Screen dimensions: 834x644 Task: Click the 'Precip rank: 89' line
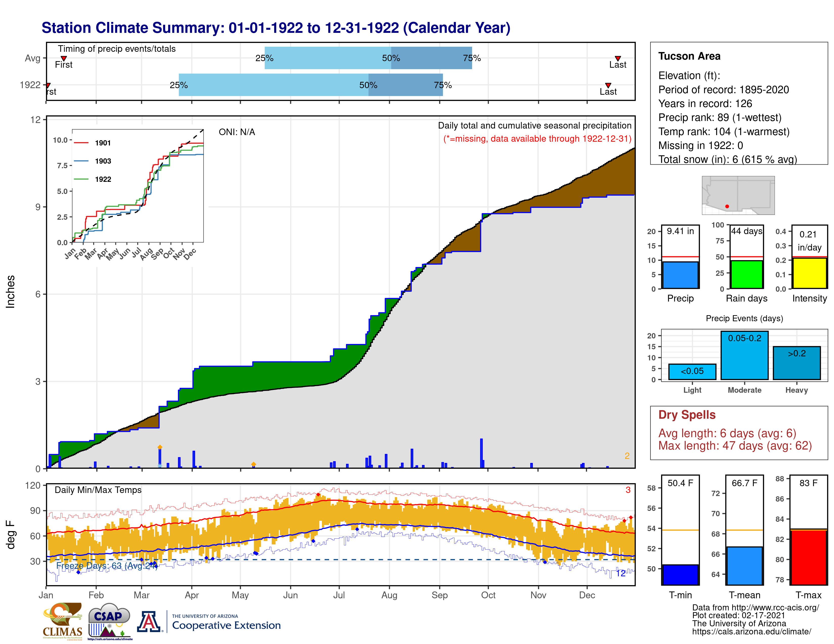(720, 117)
